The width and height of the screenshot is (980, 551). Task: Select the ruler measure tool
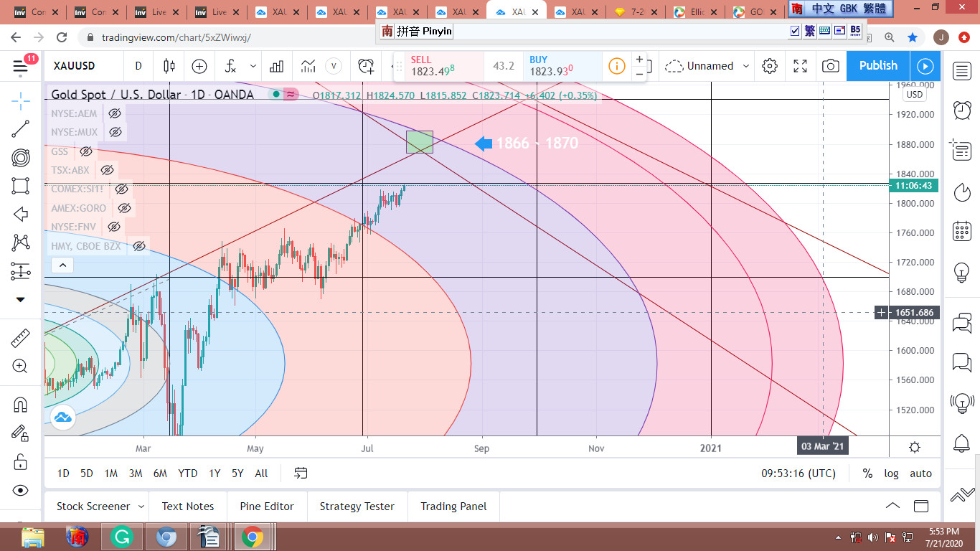pos(21,338)
